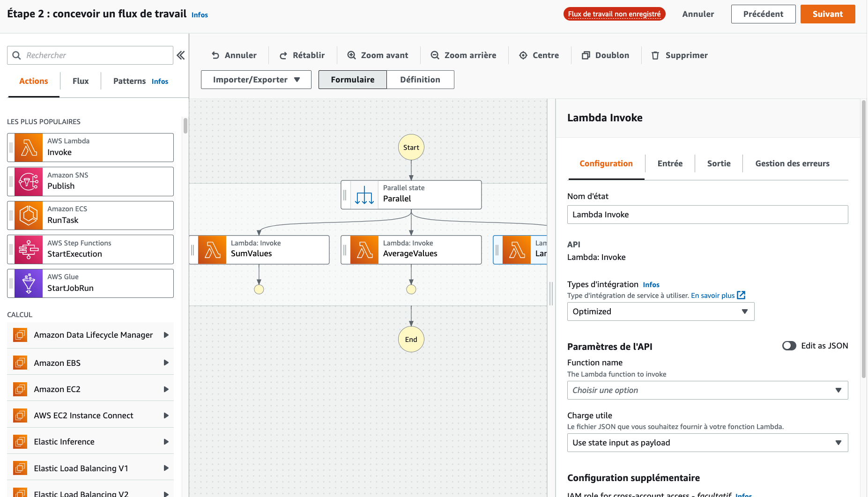The height and width of the screenshot is (497, 868).
Task: Click the AWS Glue StartJobRun icon
Action: (29, 283)
